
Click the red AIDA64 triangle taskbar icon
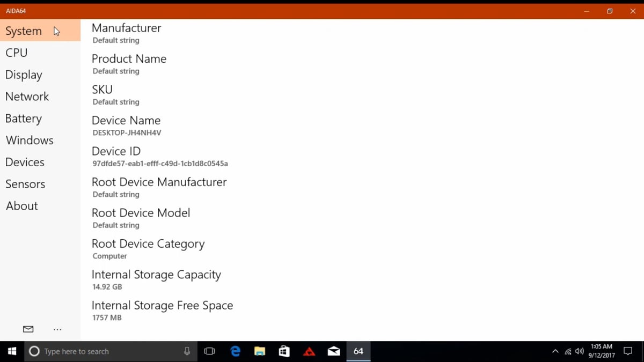coord(309,351)
